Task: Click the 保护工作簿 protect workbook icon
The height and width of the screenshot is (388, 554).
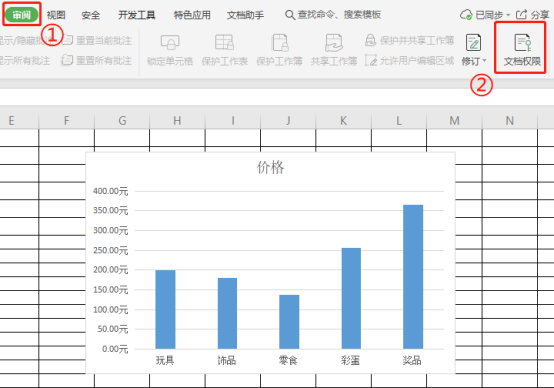Action: click(x=280, y=43)
